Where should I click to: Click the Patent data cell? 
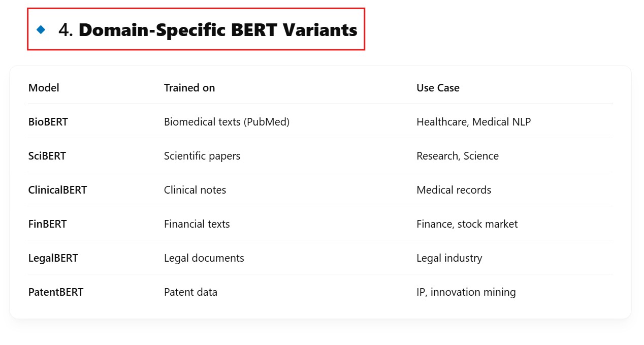pos(190,292)
